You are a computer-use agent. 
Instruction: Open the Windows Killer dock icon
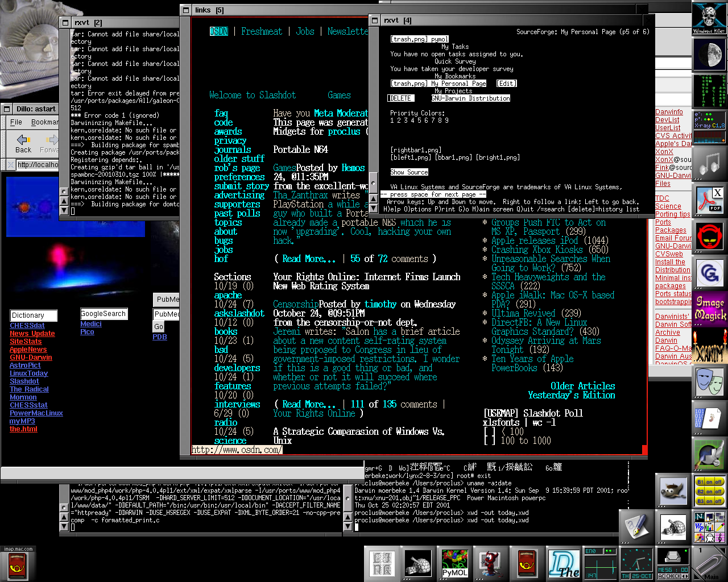(709, 18)
